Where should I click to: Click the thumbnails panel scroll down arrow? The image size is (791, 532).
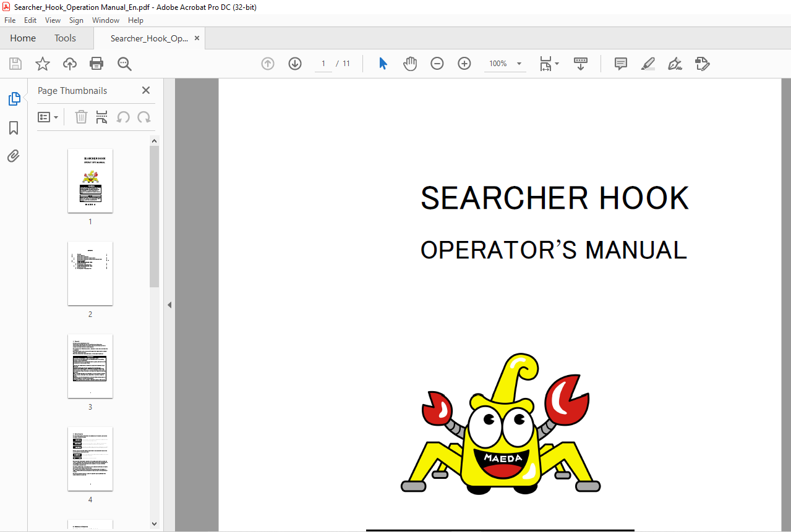(x=154, y=523)
